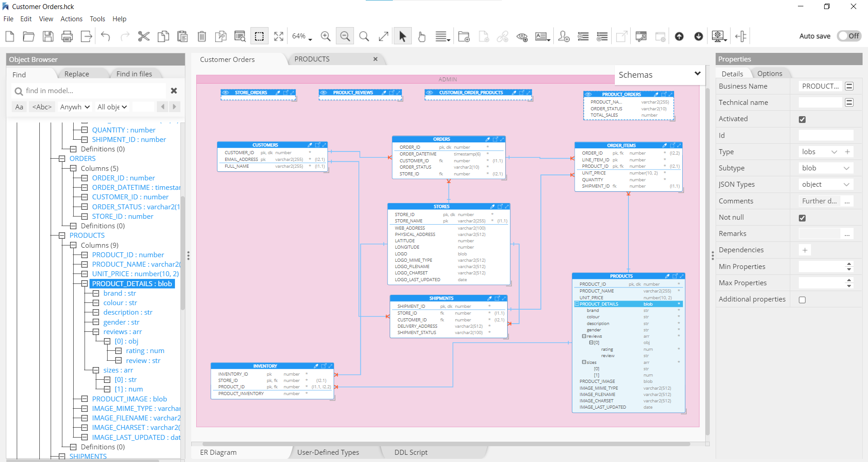868x462 pixels.
Task: Open the Tools menu
Action: pos(97,19)
